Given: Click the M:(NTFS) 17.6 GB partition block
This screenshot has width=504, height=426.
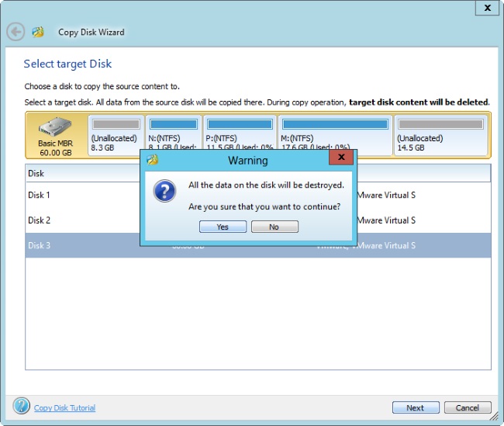Looking at the screenshot, I should click(334, 133).
